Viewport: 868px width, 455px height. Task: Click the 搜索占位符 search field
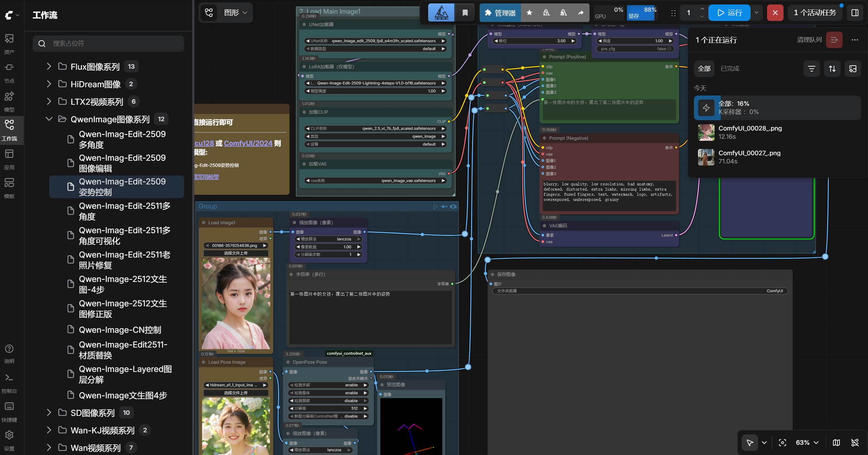(108, 44)
